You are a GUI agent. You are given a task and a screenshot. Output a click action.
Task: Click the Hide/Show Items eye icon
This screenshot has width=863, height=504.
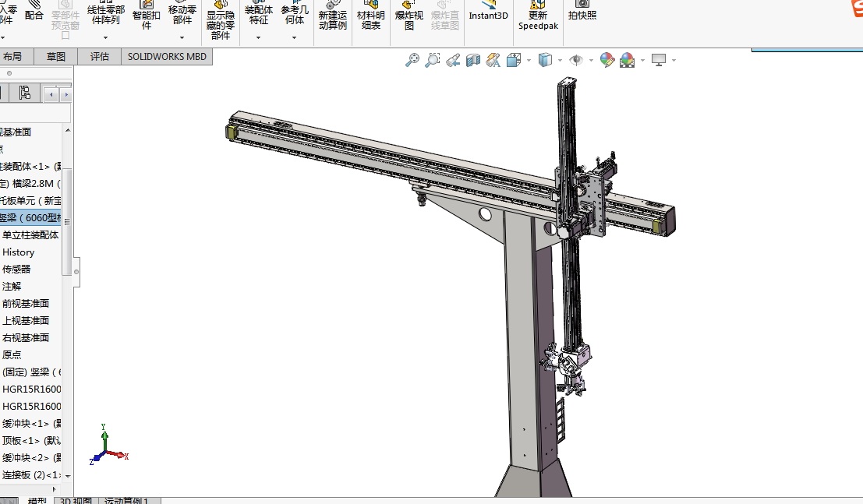coord(577,60)
